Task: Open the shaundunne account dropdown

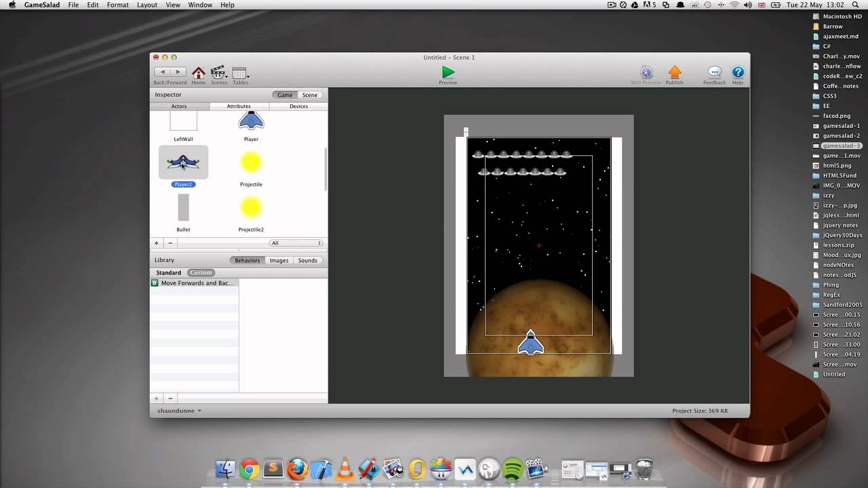Action: point(179,411)
